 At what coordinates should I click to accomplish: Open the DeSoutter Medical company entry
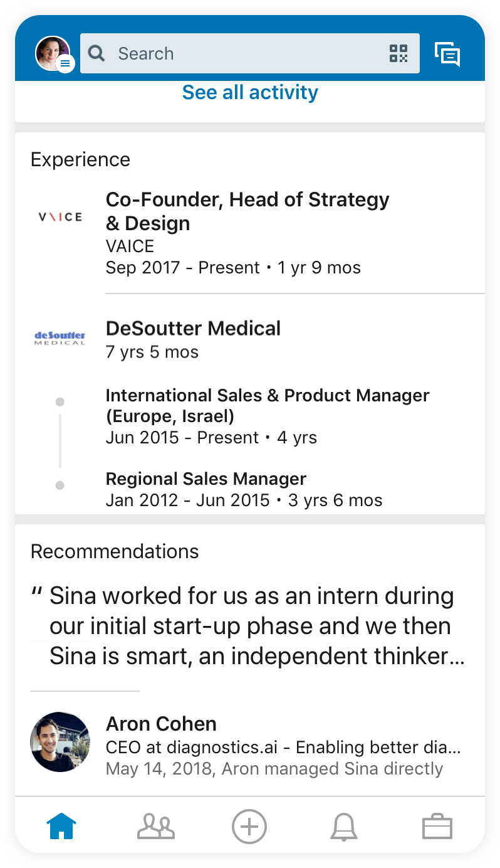(x=193, y=329)
